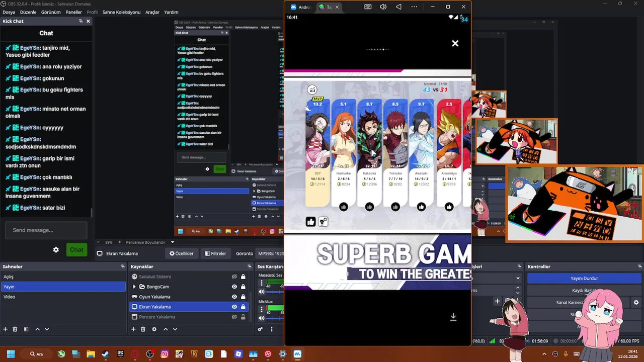Pop out the Kick Chat dock
The height and width of the screenshot is (362, 644).
point(80,21)
